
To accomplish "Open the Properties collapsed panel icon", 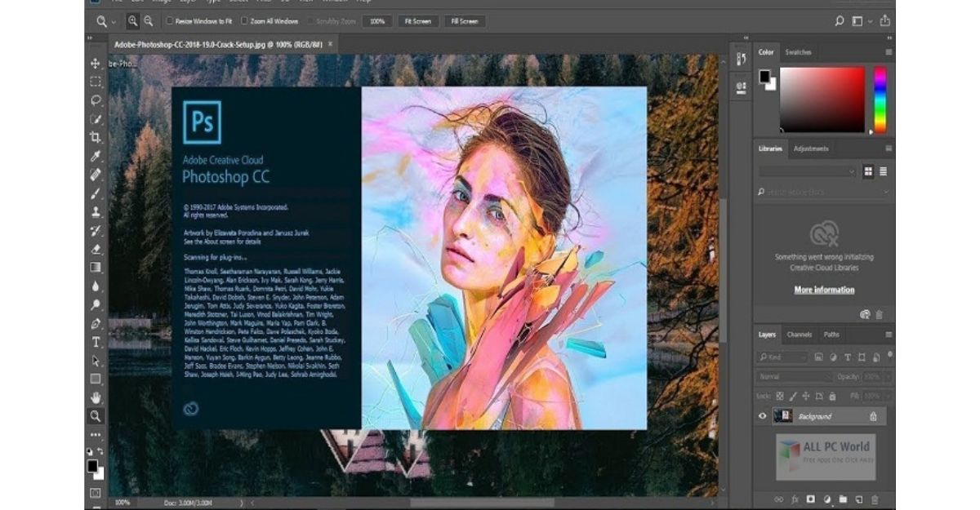I will [x=741, y=86].
